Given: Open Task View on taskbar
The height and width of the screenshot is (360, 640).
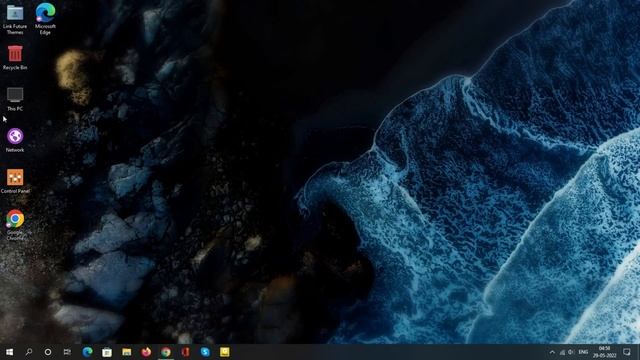Looking at the screenshot, I should pos(67,352).
